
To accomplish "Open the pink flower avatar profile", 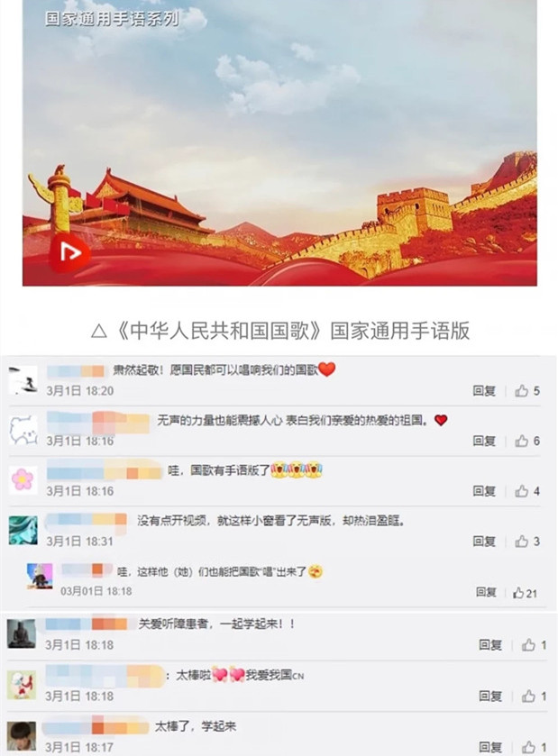I will tap(23, 479).
